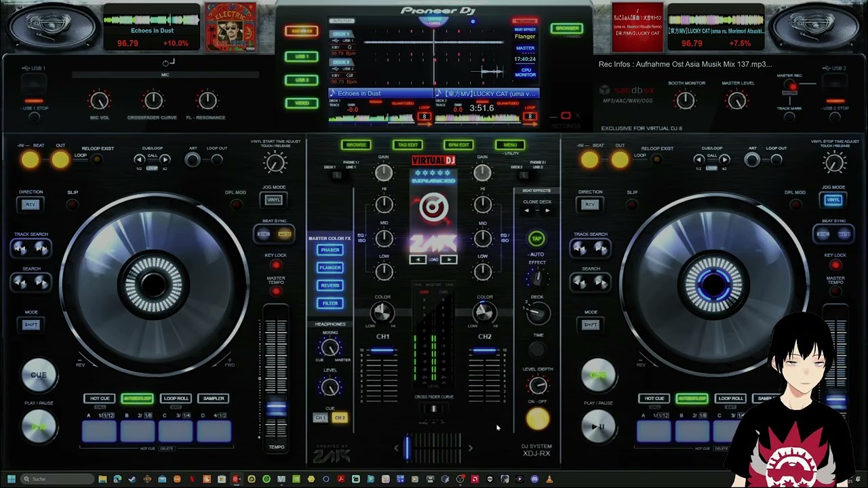Toggle VINYL jog mode on left deck
Screen dimensions: 868x488
[x=274, y=200]
